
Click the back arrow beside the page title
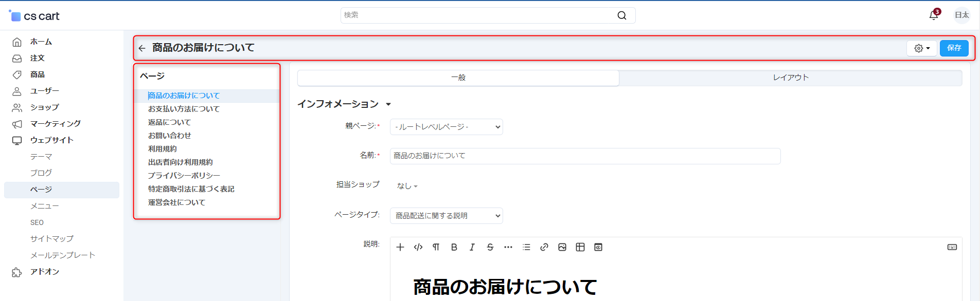142,48
